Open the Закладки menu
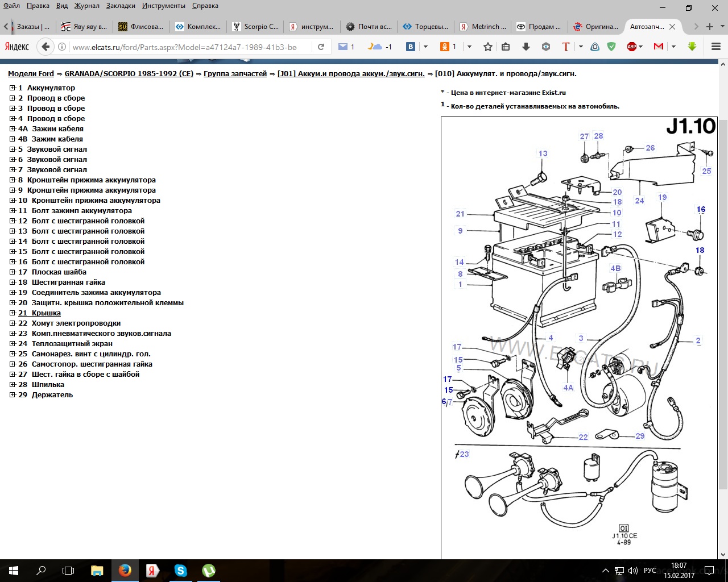Viewport: 728px width, 582px height. coord(121,6)
